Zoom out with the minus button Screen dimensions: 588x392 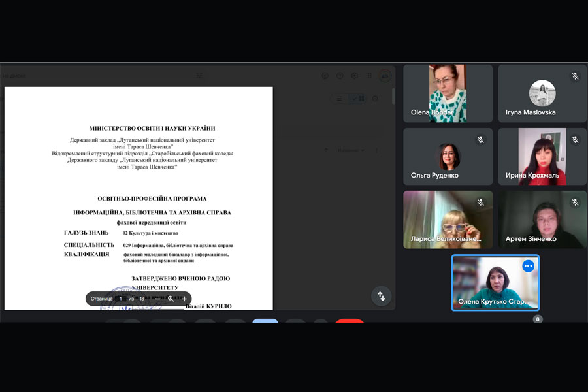[158, 299]
